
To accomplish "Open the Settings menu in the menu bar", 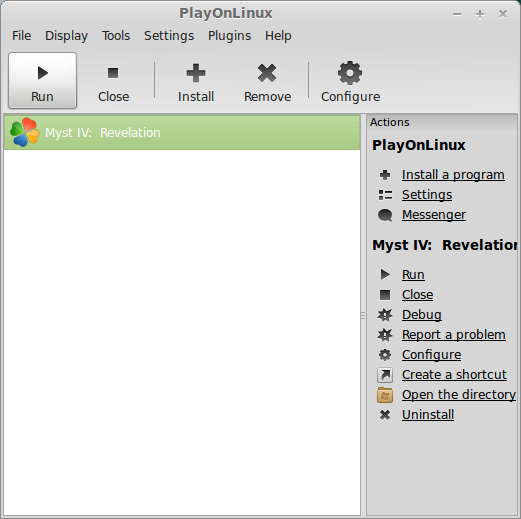I will [169, 36].
